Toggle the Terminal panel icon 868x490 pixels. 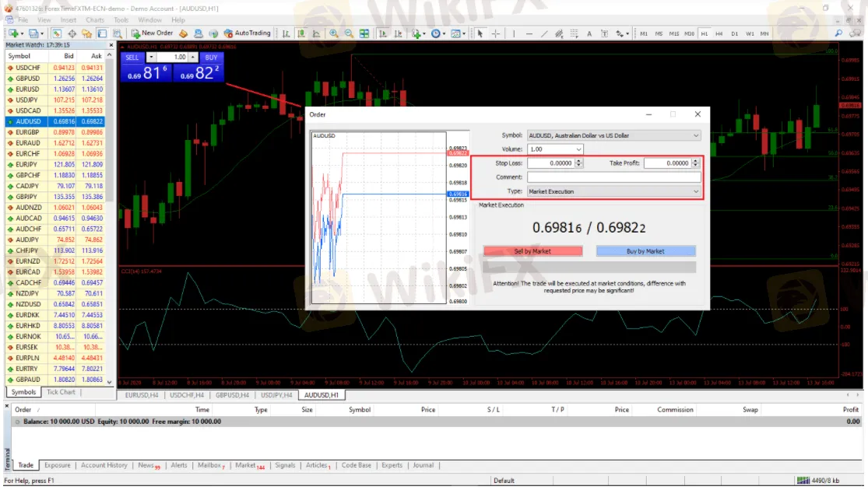coord(102,33)
